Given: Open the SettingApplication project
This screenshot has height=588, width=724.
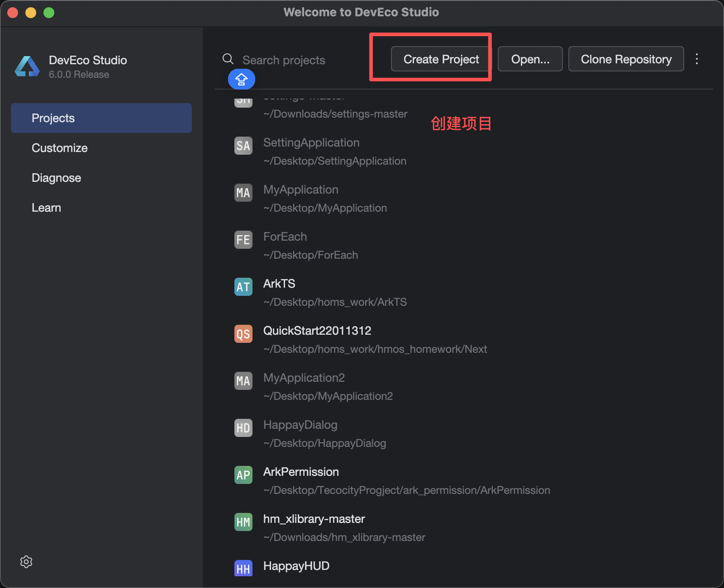Looking at the screenshot, I should pos(311,142).
